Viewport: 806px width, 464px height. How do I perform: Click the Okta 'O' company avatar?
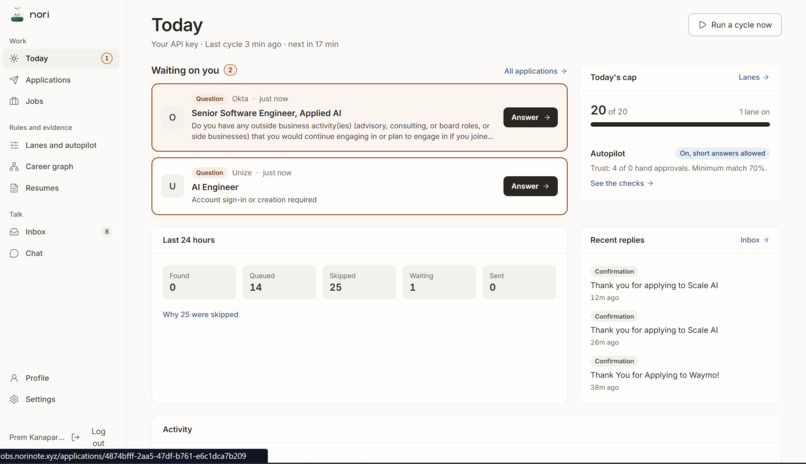172,117
